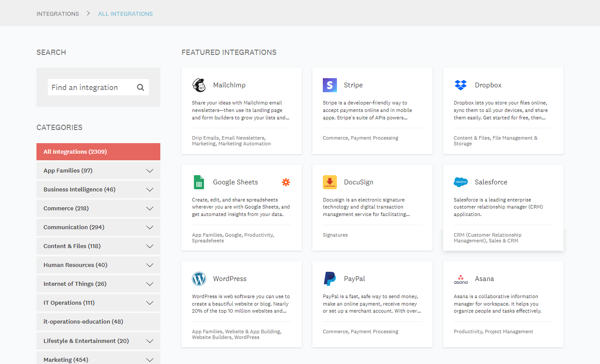Select IT Operations (111) category
This screenshot has height=364, width=600.
click(98, 303)
